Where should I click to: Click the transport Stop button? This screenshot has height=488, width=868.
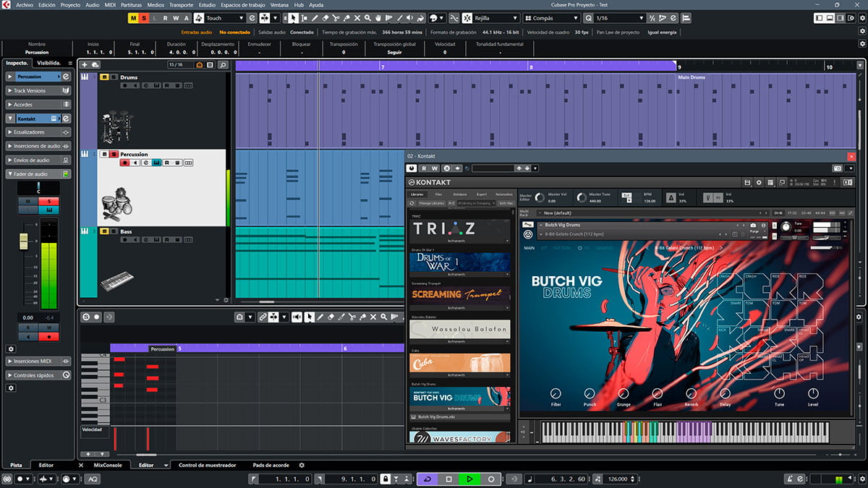click(x=448, y=479)
